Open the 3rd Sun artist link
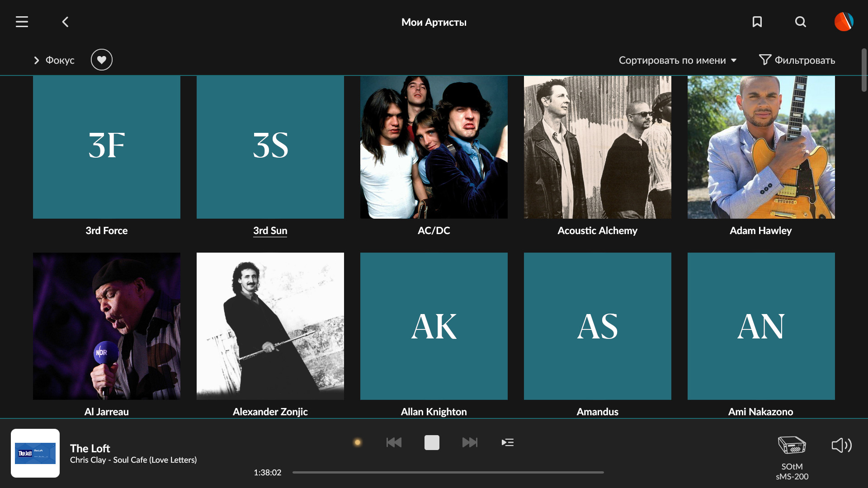The image size is (868, 488). pos(270,230)
